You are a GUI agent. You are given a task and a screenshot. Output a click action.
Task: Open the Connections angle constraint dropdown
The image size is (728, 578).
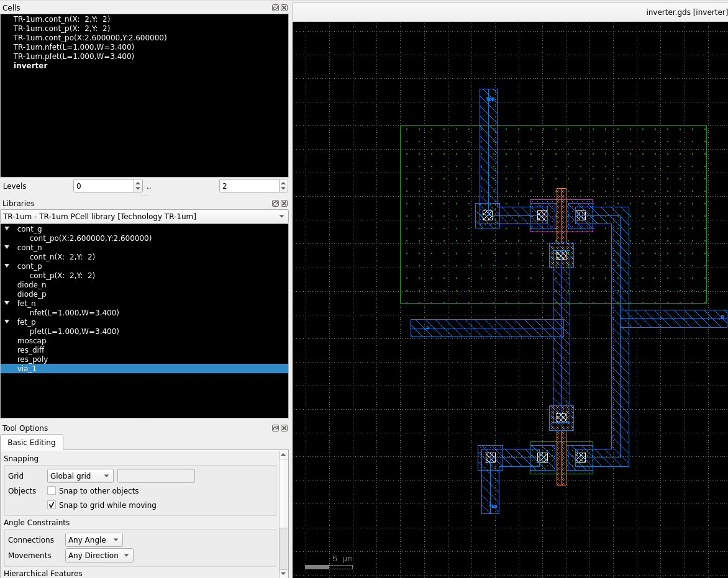(x=94, y=540)
